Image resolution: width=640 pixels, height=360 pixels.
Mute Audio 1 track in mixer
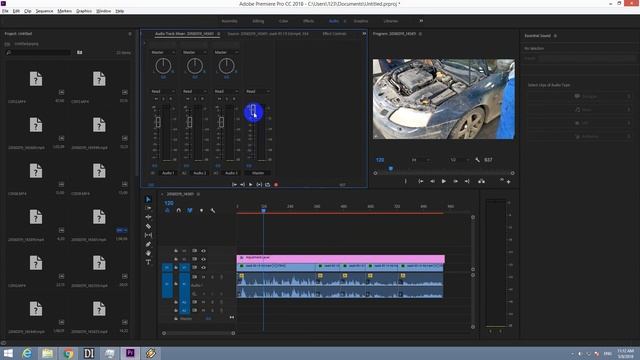coord(156,99)
